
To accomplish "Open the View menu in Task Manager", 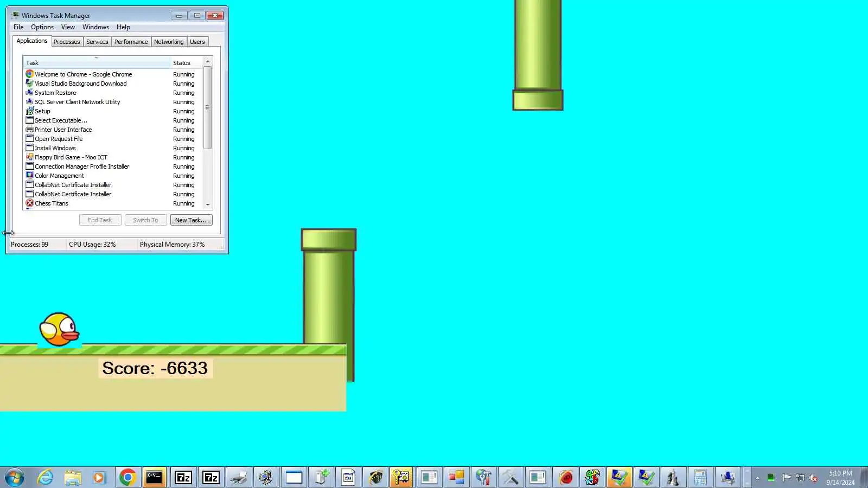I will [68, 27].
